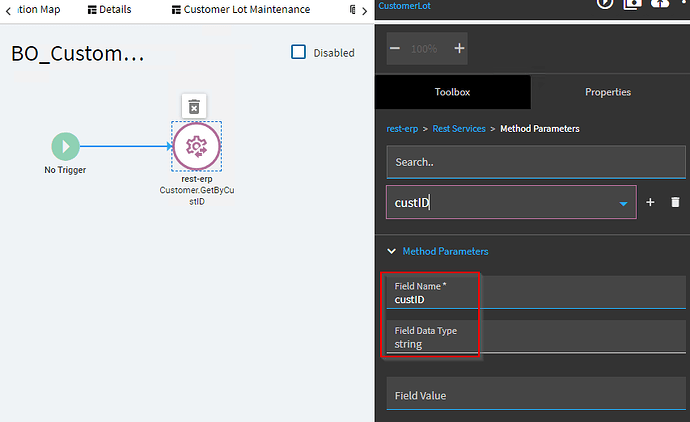The width and height of the screenshot is (690, 422).
Task: Switch to the Properties tab
Action: (x=608, y=92)
